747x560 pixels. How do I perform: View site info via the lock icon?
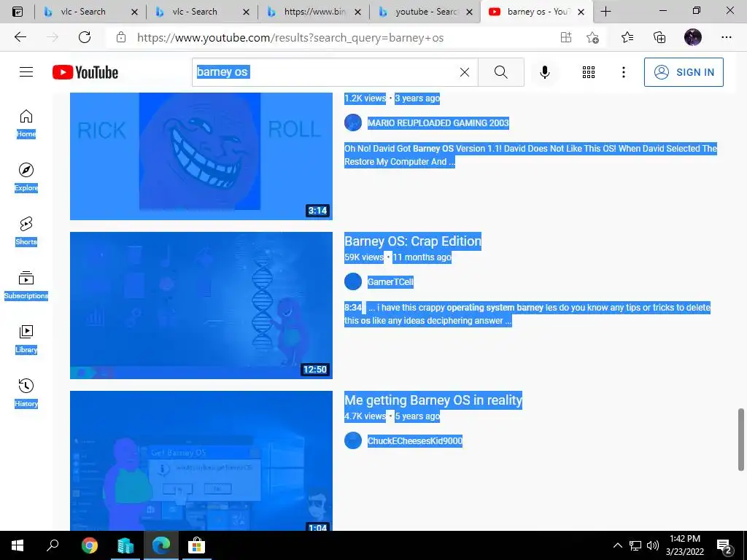121,37
